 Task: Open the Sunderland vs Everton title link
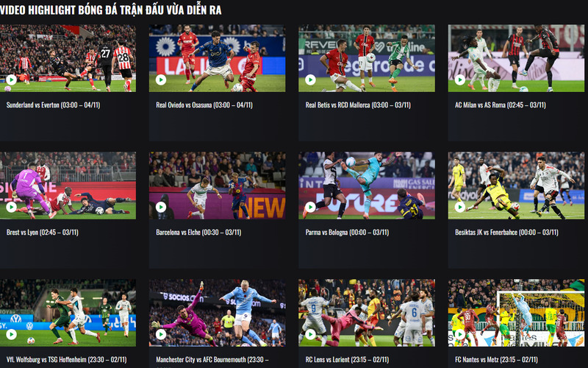coord(53,105)
